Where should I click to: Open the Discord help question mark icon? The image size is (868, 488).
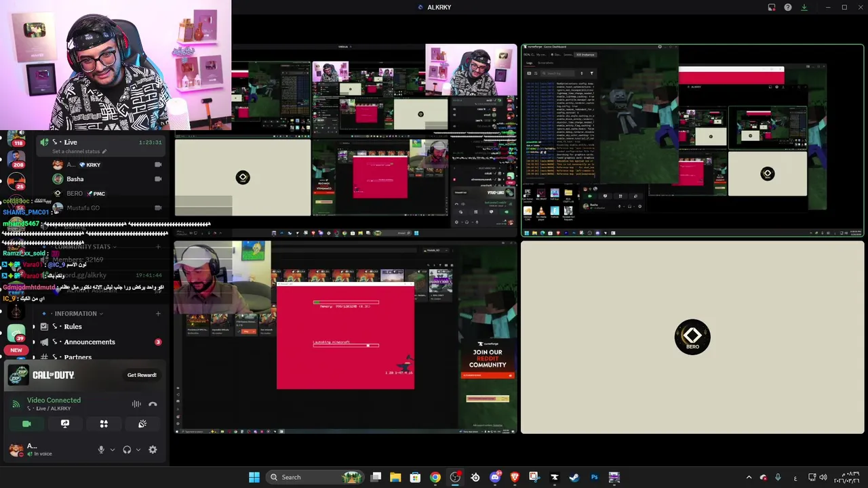tap(788, 7)
